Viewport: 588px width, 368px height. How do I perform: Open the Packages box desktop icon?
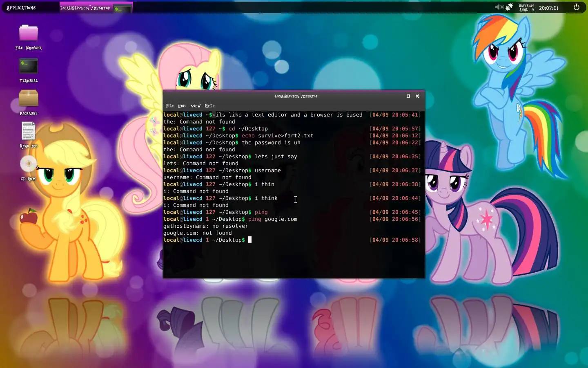pos(29,103)
